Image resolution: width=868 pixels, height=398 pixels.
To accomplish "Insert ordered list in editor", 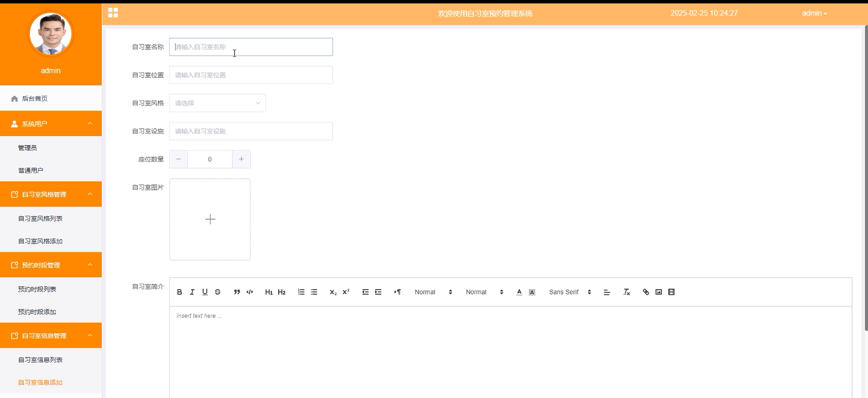I will 301,292.
